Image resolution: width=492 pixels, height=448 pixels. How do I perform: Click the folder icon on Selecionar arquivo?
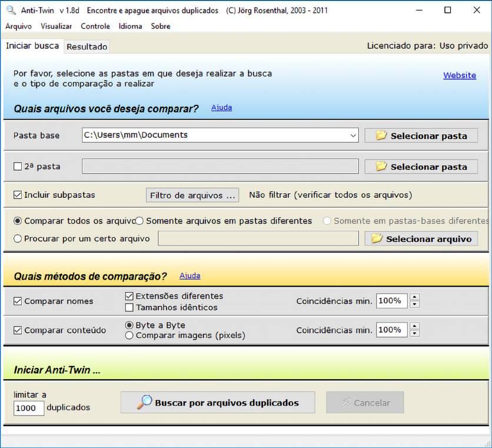point(377,238)
